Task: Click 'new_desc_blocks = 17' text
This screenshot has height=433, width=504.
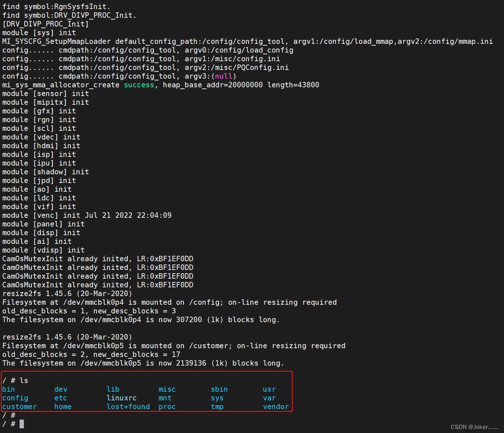Action: pos(137,354)
